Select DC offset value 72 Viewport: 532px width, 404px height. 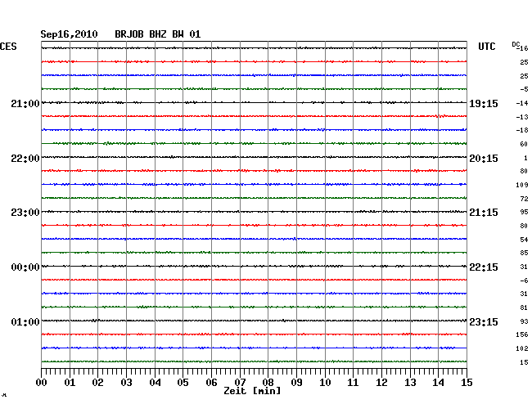point(524,199)
